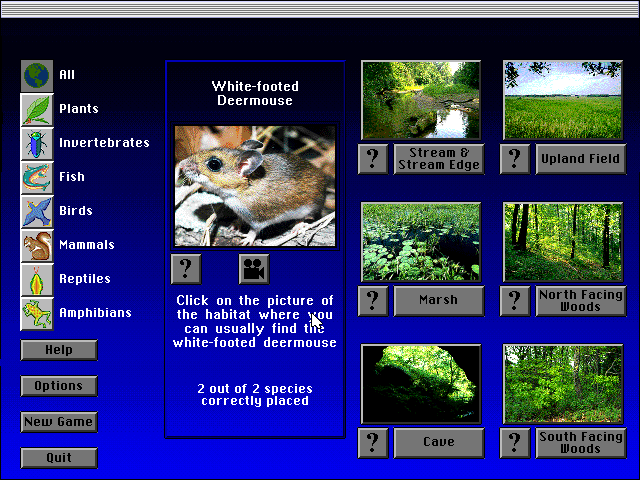Screen dimensions: 640x480
Task: Click the stream habitat picture
Action: click(x=421, y=100)
